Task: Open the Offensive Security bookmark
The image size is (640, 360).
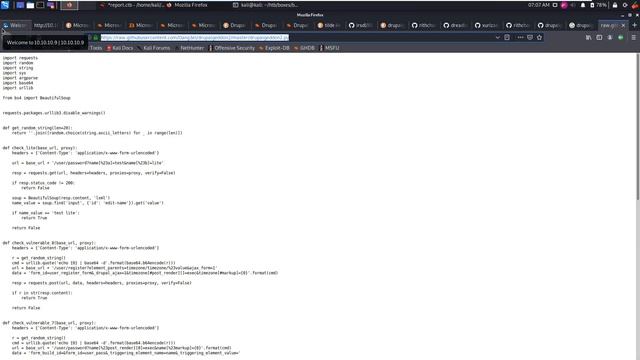Action: pyautogui.click(x=232, y=48)
